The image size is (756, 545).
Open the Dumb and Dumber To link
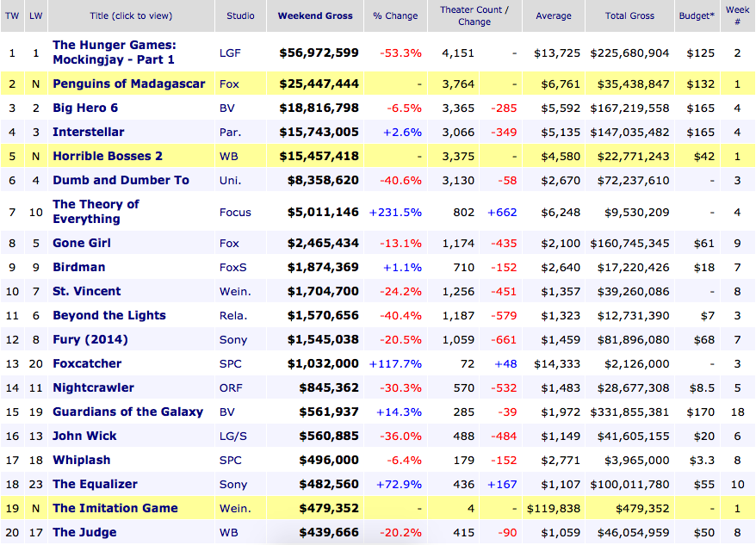point(121,181)
